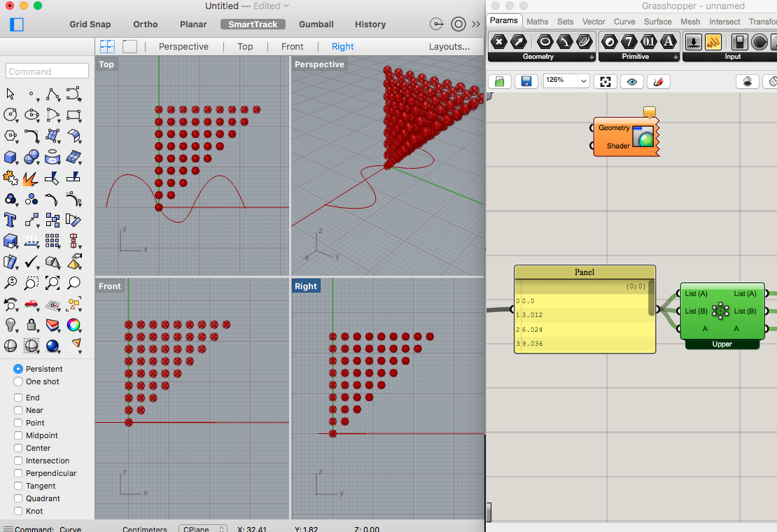Select the Ellipse tool

[31, 115]
